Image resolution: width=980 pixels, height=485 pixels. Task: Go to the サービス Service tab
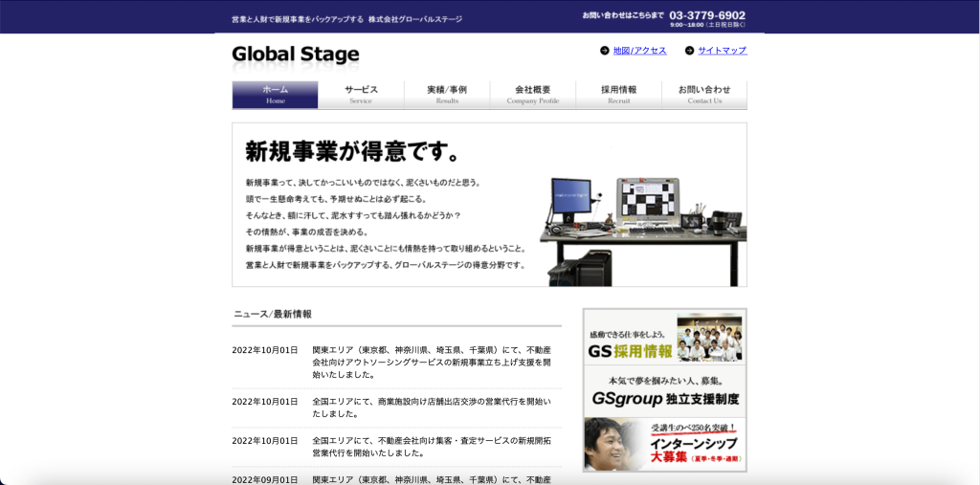(361, 95)
